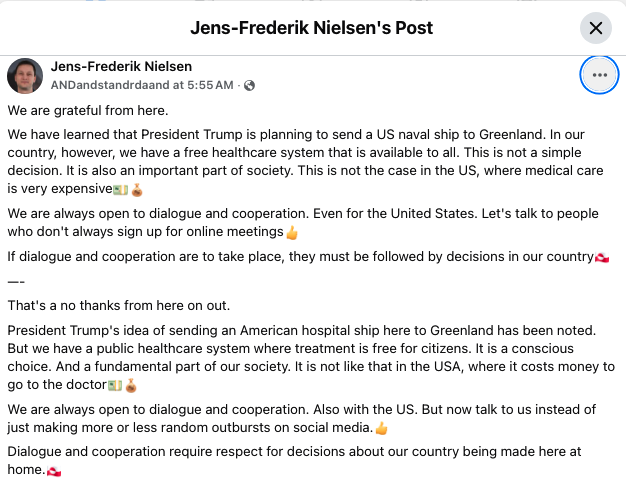Click the thumbs-up emoji after "social media."
626x487 pixels.
pyautogui.click(x=380, y=428)
